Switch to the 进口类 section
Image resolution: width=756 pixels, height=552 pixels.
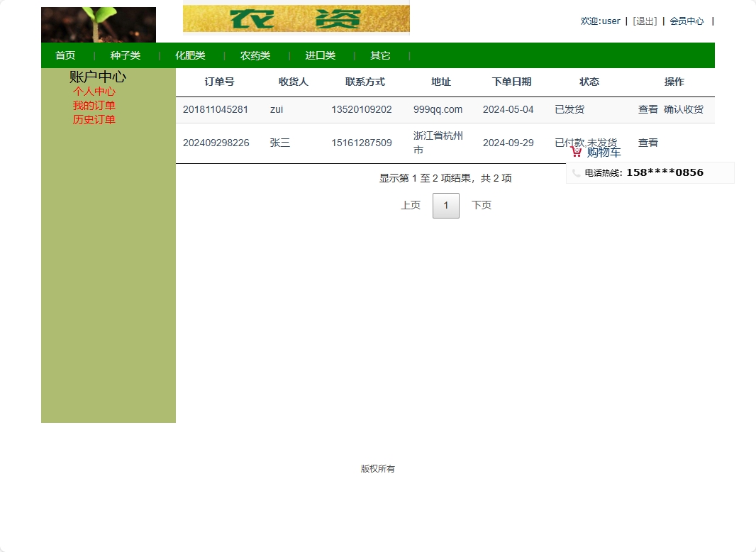pos(319,55)
